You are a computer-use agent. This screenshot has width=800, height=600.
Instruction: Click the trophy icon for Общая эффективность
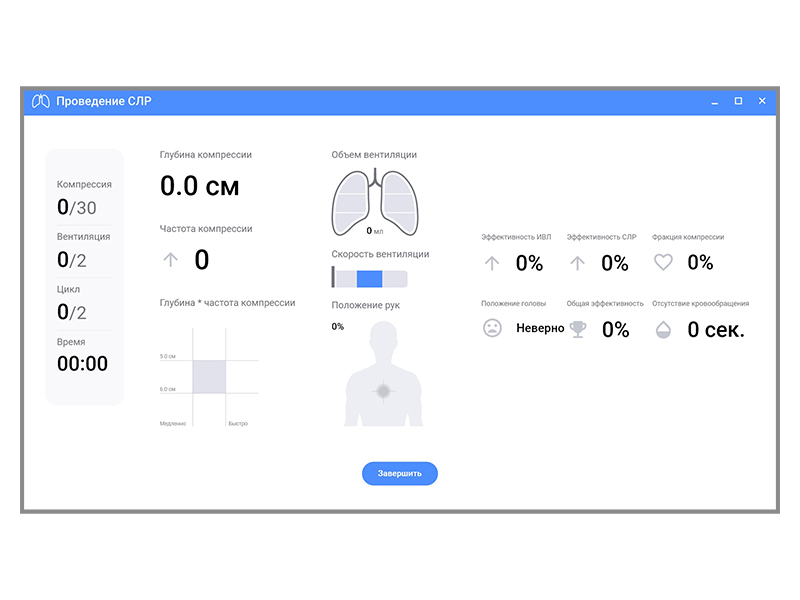(577, 328)
